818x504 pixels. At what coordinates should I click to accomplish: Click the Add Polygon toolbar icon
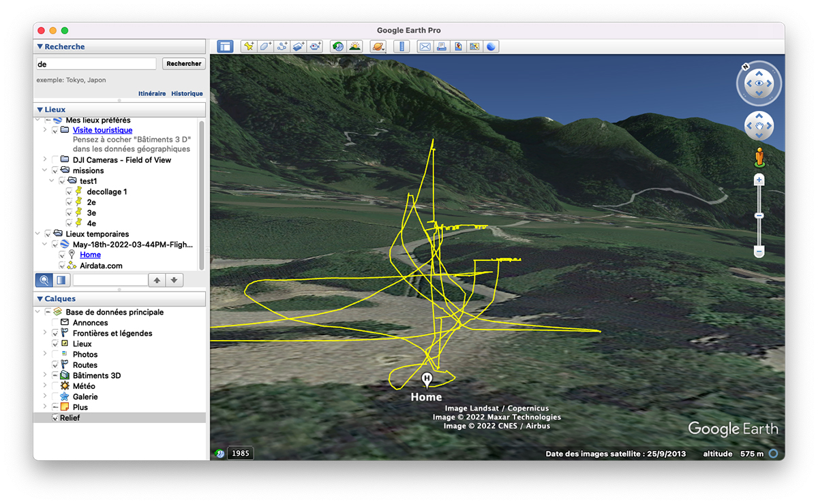coord(266,46)
